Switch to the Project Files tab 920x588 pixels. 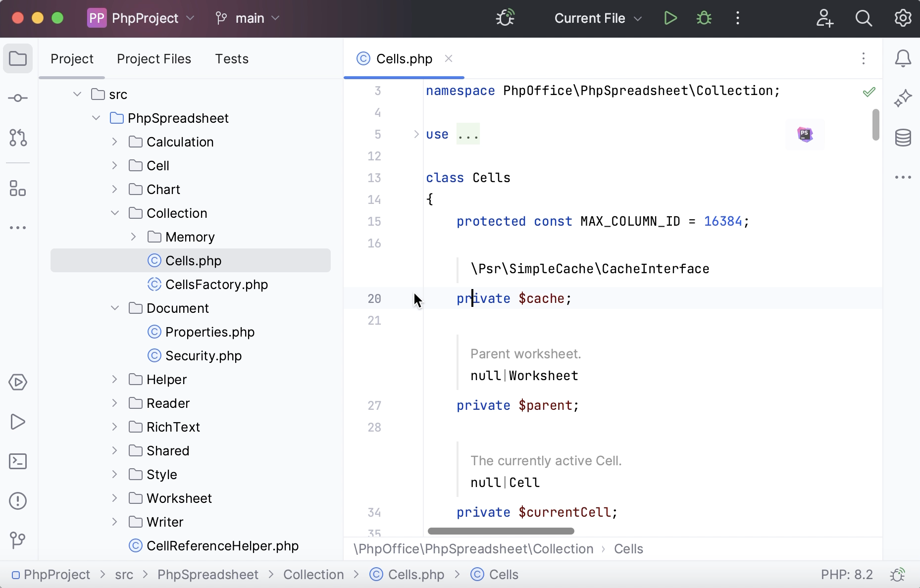[x=154, y=59]
